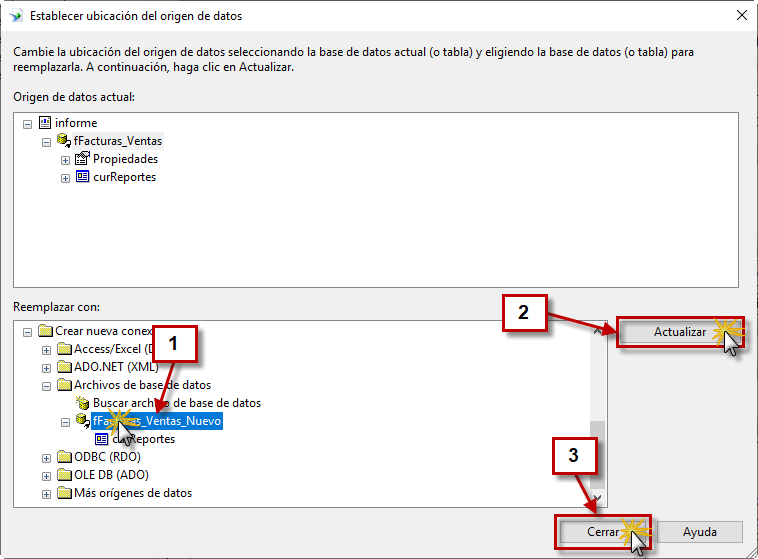Click the ODBC (RDO) folder icon
Screen dimensions: 758x559
[64, 457]
